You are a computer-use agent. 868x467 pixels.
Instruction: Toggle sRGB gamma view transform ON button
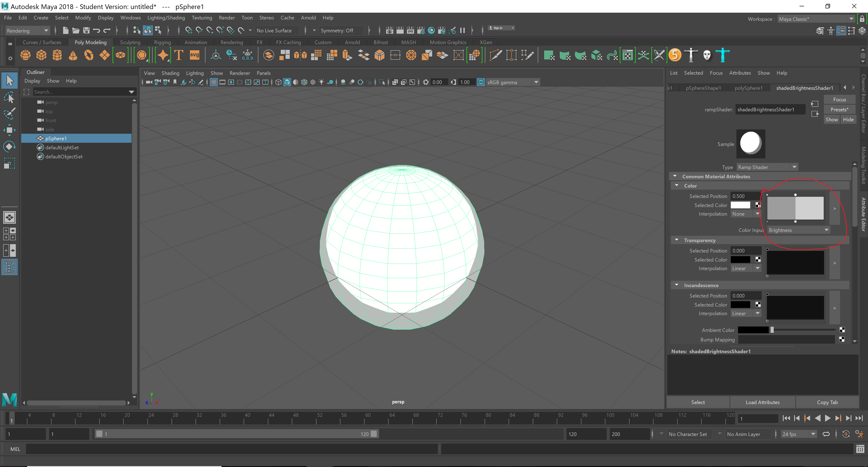click(x=481, y=82)
